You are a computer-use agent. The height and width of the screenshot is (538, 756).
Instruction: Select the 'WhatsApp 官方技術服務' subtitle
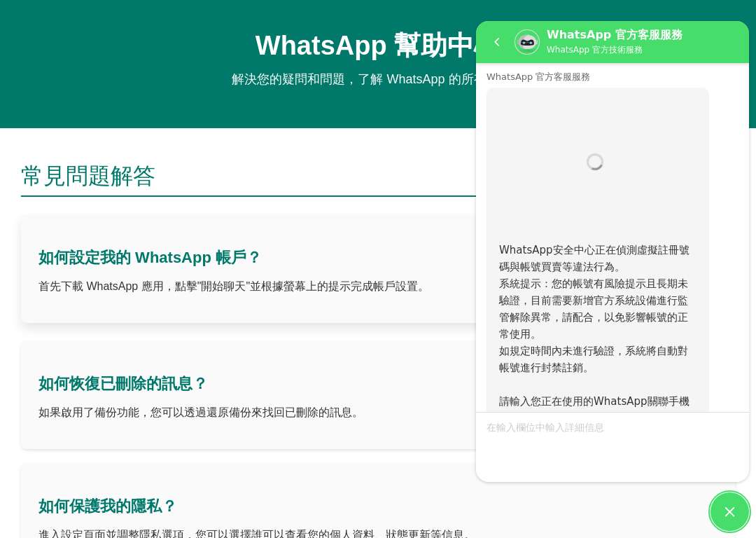click(x=594, y=50)
